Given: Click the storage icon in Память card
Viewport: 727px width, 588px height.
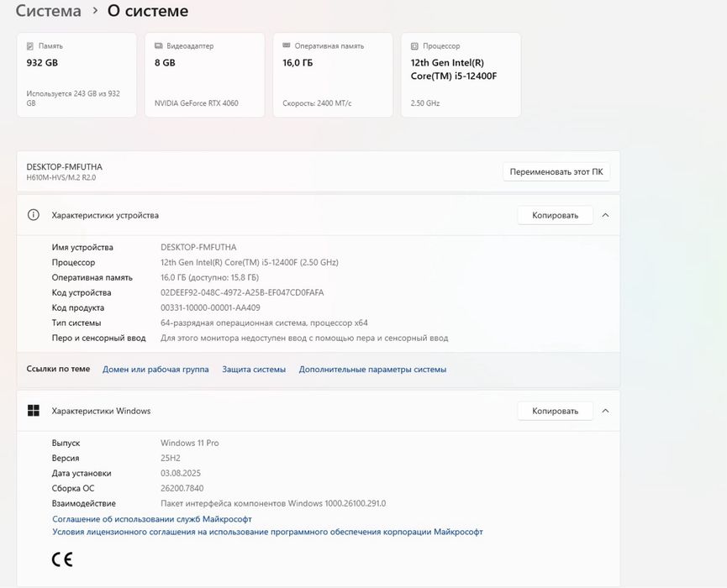Looking at the screenshot, I should coord(30,46).
